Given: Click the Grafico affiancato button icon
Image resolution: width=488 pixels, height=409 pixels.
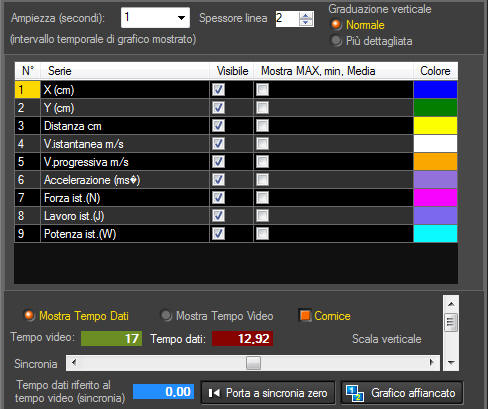Looking at the screenshot, I should point(354,393).
